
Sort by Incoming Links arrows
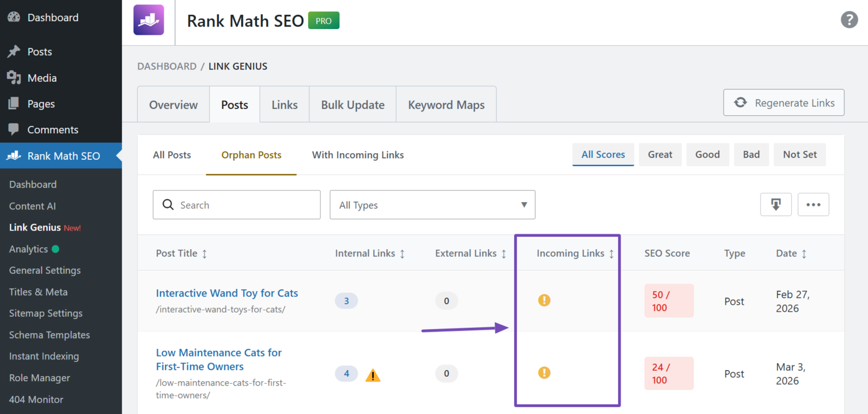pyautogui.click(x=611, y=253)
